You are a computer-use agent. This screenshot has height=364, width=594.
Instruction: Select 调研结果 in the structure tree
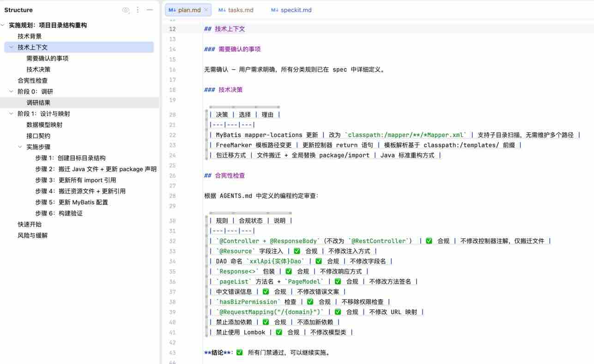coord(38,103)
